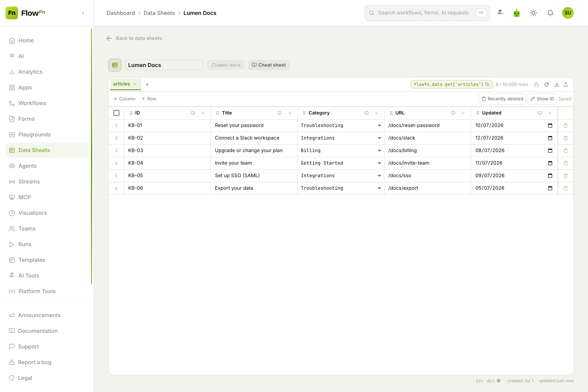
Task: Toggle Show ID
Action: click(x=542, y=99)
